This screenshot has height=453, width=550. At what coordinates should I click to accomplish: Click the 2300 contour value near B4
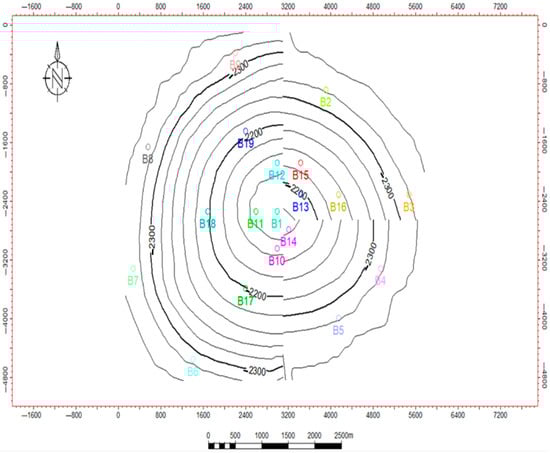(x=370, y=254)
